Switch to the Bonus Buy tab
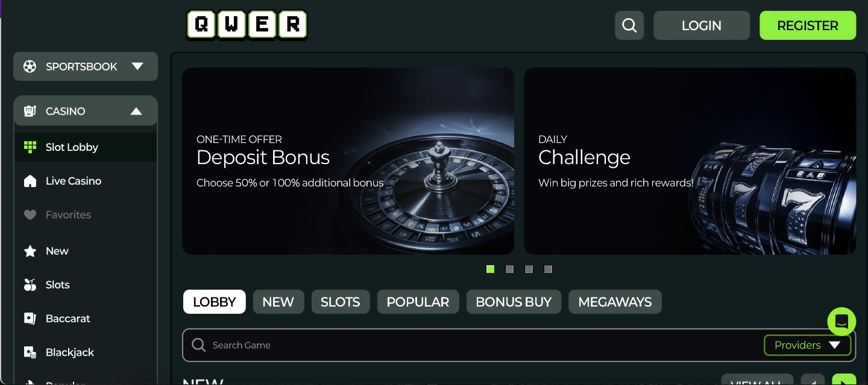The image size is (868, 385). (x=514, y=302)
